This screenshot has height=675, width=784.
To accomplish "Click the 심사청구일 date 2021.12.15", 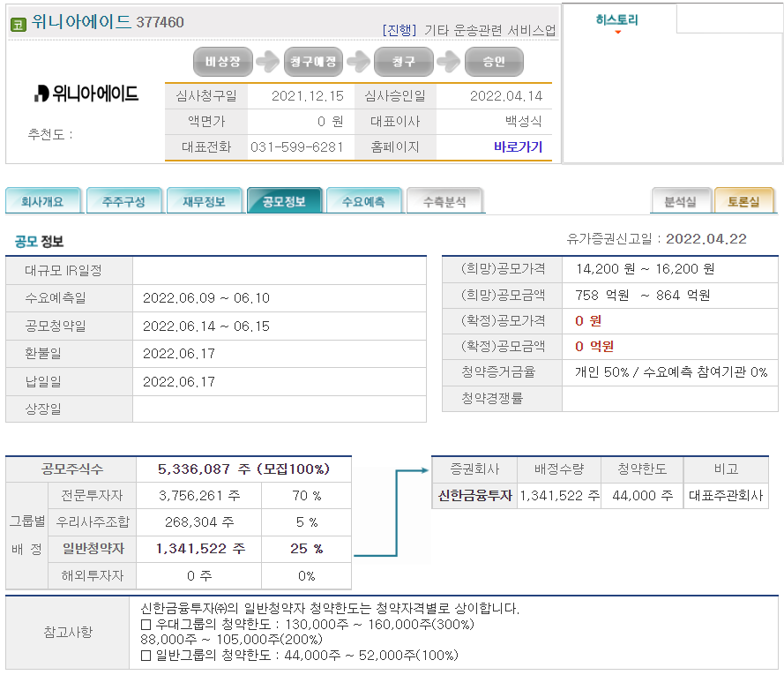I will [308, 95].
